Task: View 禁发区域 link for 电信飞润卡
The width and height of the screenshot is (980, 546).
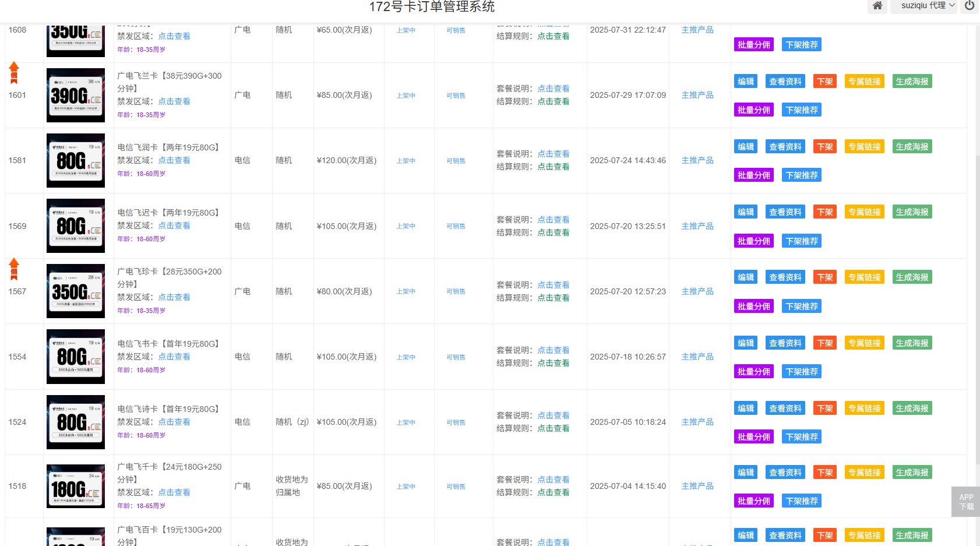Action: (174, 160)
